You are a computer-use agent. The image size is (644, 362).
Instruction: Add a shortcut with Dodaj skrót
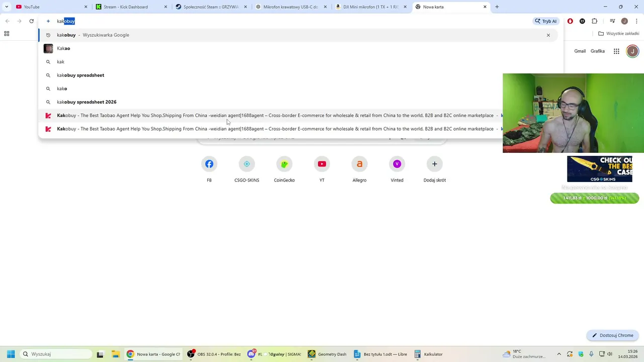coord(435,170)
